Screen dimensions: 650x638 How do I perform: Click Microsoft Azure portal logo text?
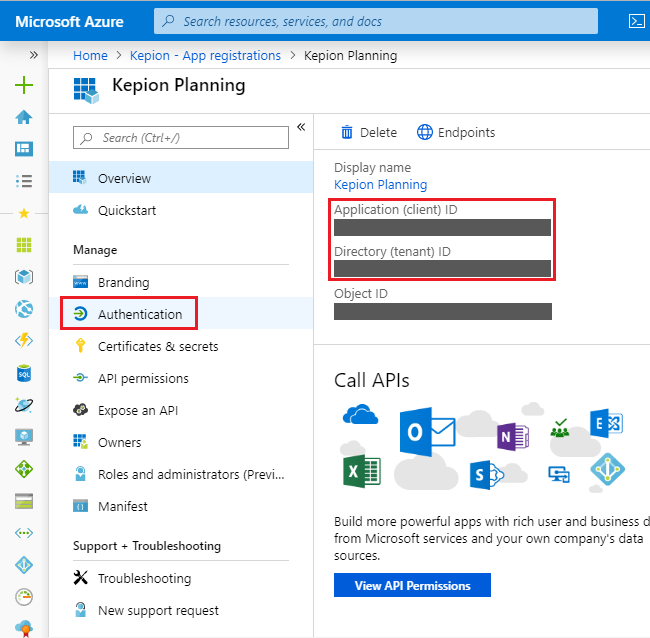69,22
